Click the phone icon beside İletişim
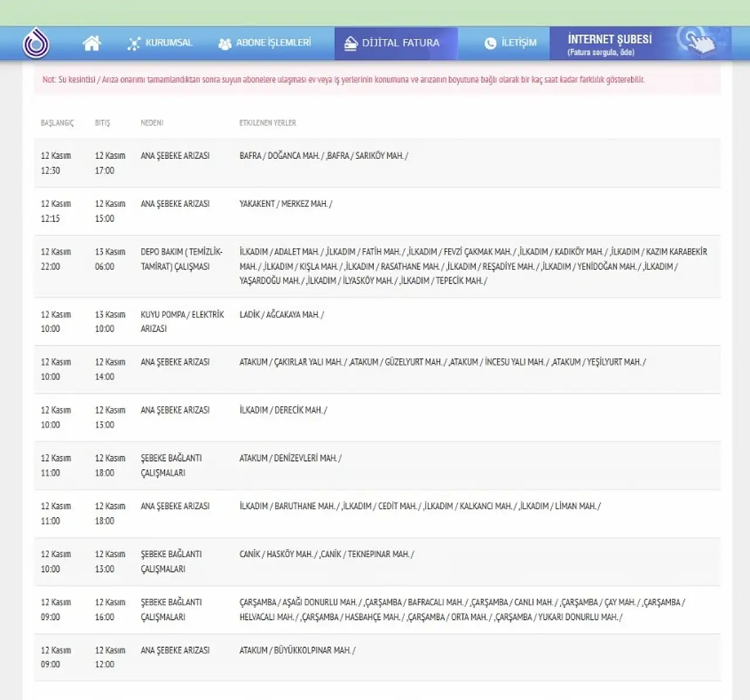750x700 pixels. tap(490, 43)
